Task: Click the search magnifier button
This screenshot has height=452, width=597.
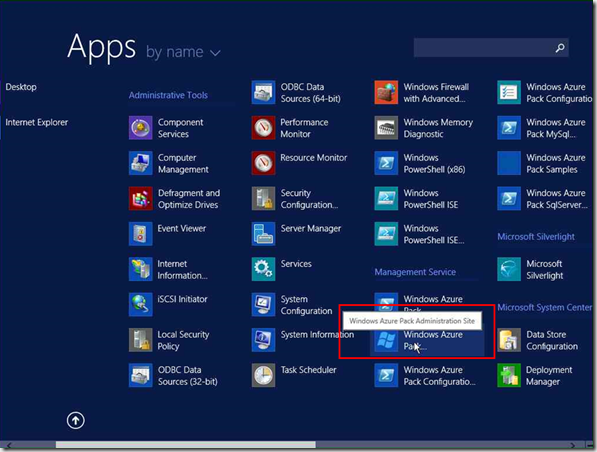Action: click(560, 48)
